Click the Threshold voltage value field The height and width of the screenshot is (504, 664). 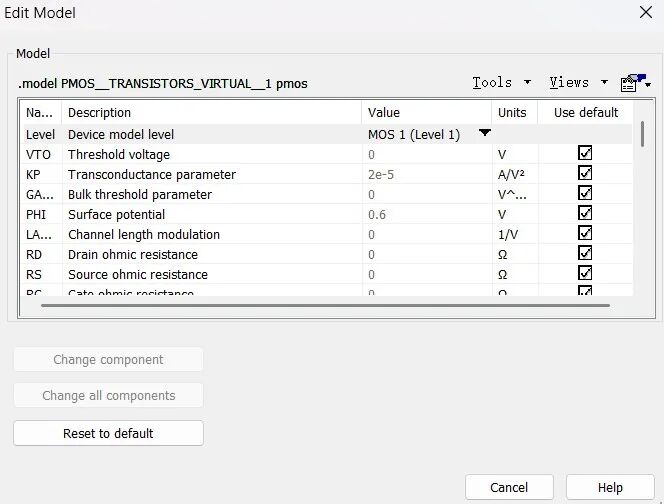pyautogui.click(x=427, y=155)
